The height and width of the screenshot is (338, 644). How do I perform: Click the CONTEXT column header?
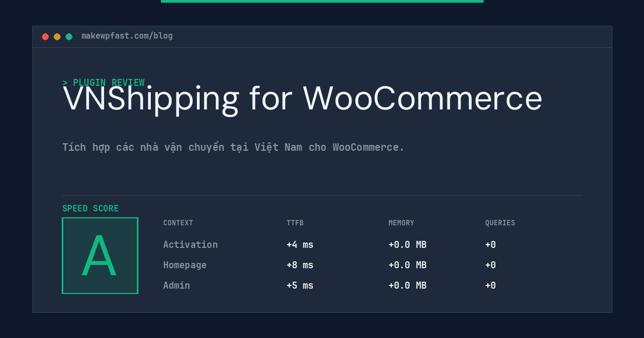pyautogui.click(x=178, y=223)
